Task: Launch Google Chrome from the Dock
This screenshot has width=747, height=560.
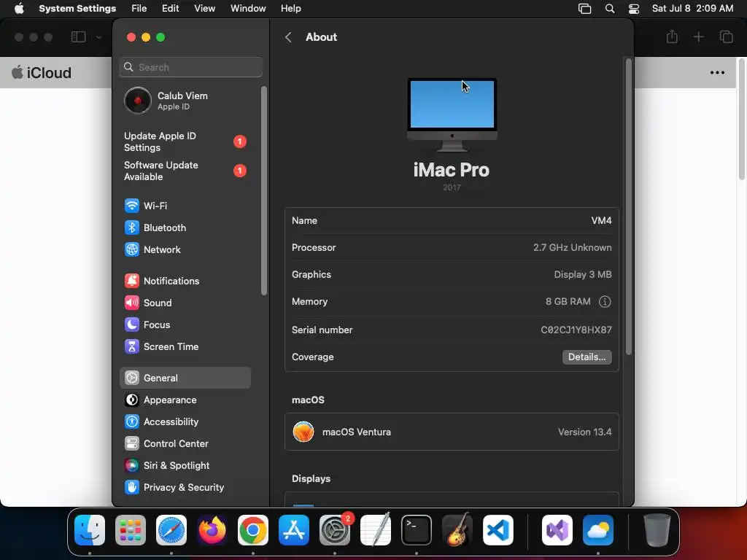Action: [253, 530]
